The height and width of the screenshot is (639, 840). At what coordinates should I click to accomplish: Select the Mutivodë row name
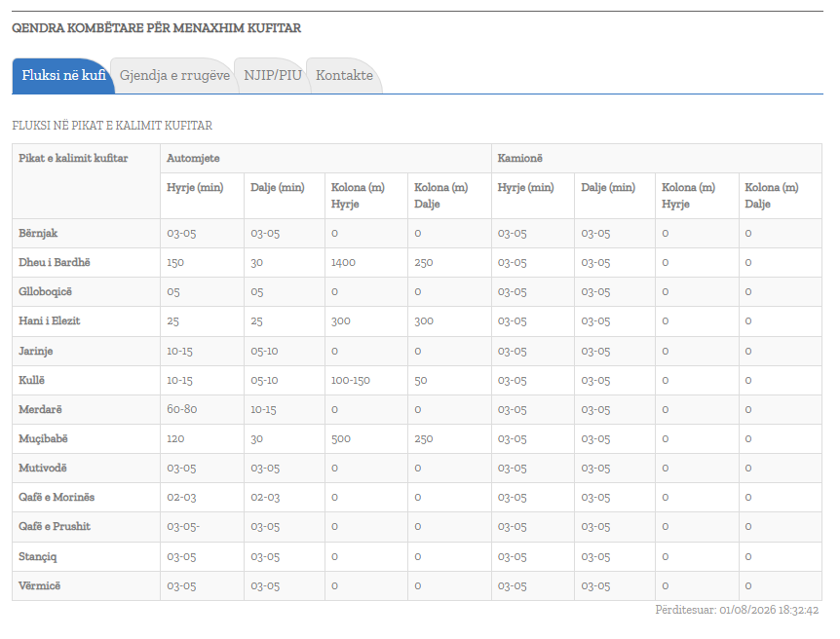tap(42, 468)
